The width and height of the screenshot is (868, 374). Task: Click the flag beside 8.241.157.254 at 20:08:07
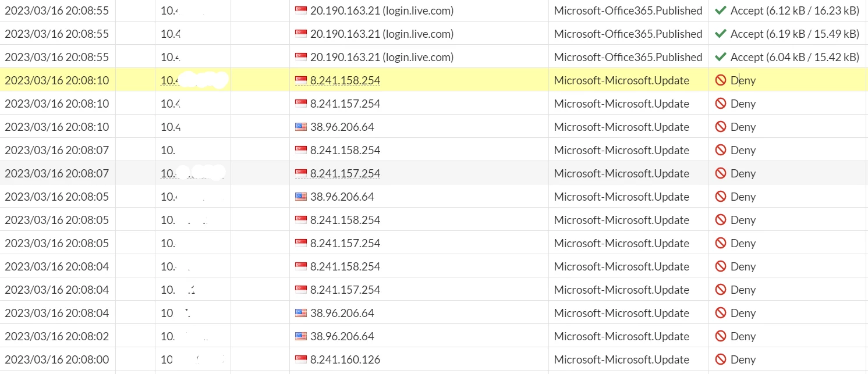click(301, 173)
